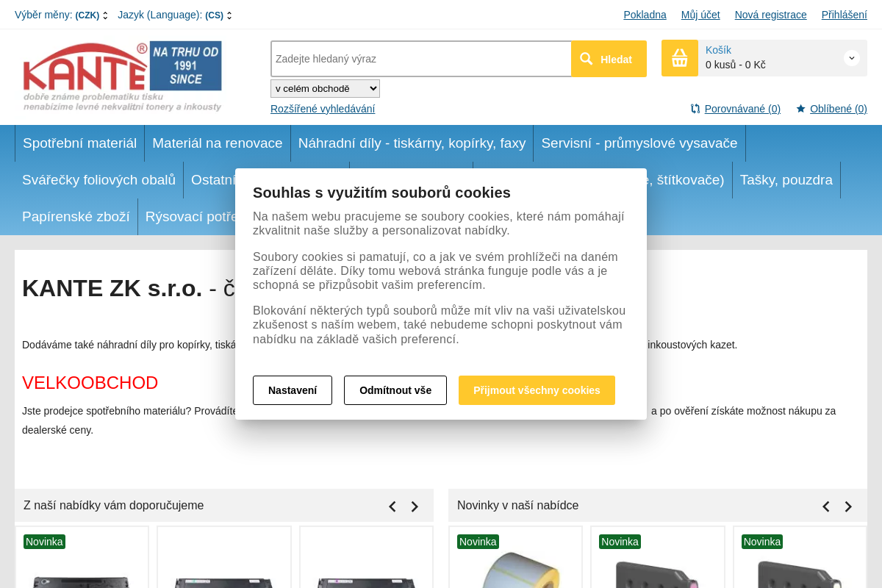The image size is (882, 588).
Task: Click next arrow in recommended products carousel
Action: tap(415, 506)
